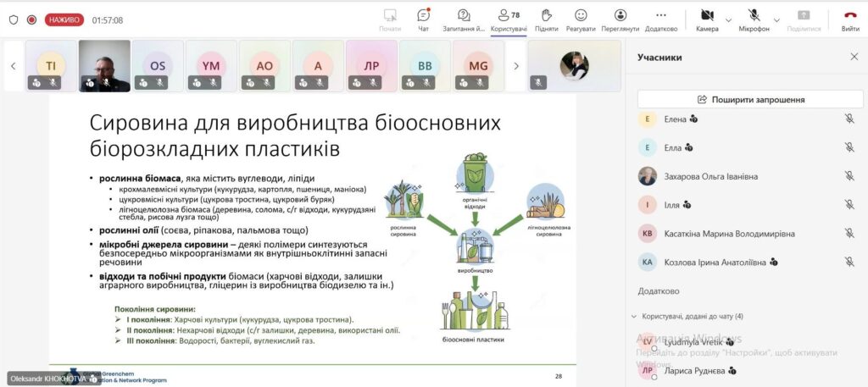Click Захарова Ольга photo avatar

point(647,176)
